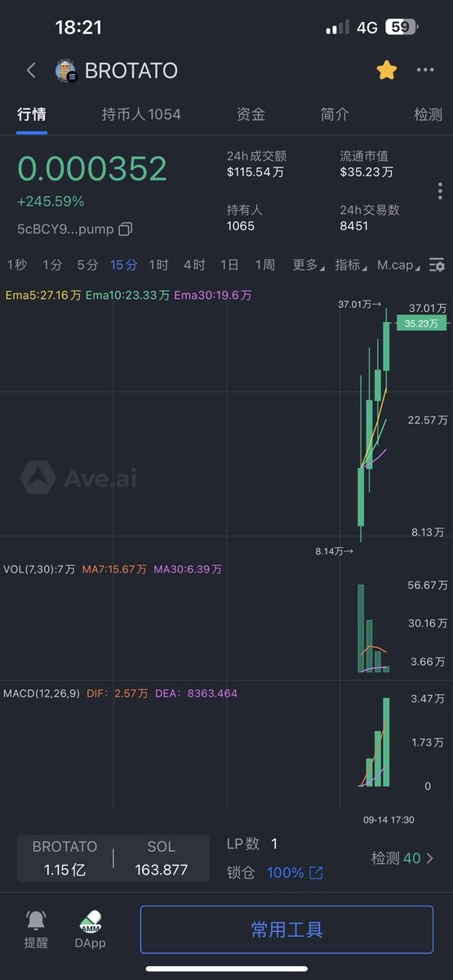Screen dimensions: 453x980
Task: Open the DApp AMM icon
Action: (90, 929)
